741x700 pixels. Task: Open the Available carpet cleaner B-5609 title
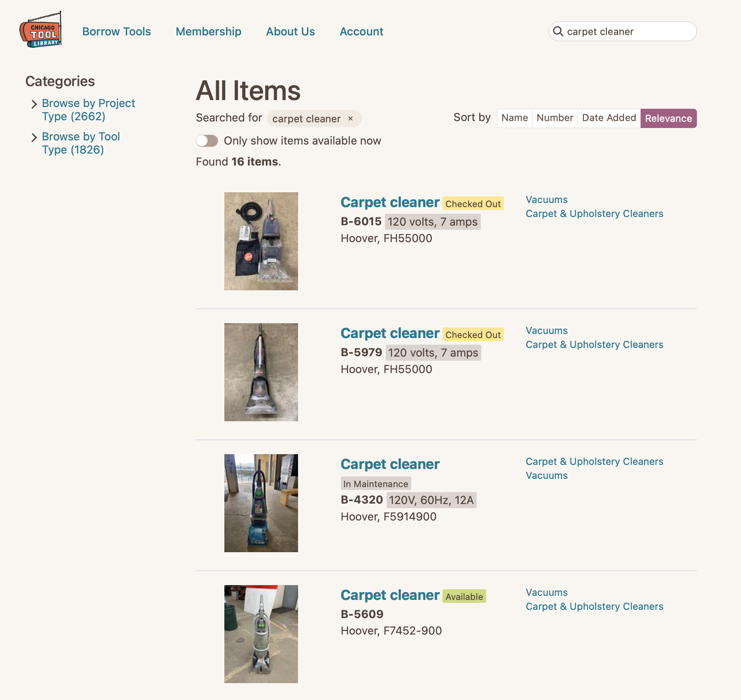[390, 595]
